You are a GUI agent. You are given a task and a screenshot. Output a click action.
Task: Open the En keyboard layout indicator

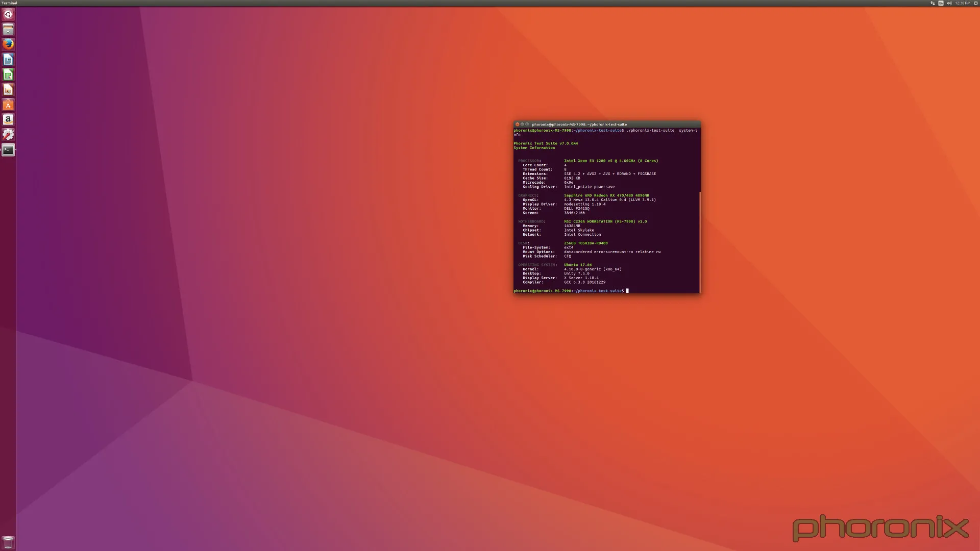pos(941,3)
